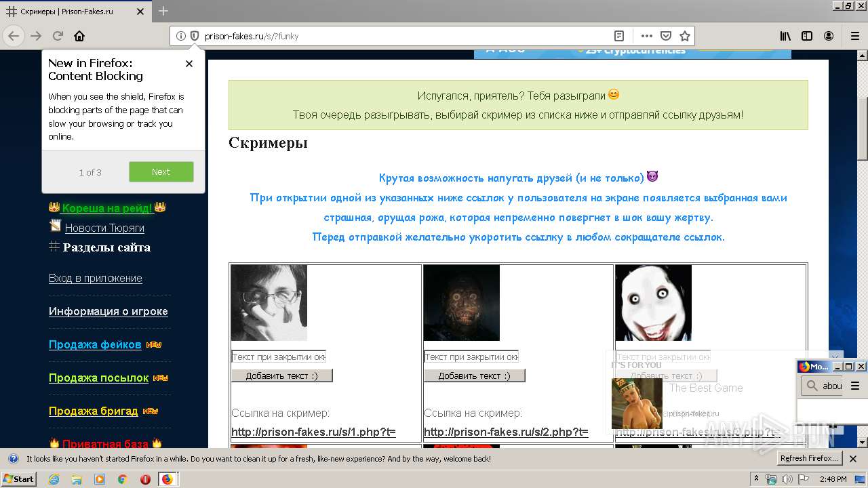Click the ad popup thumbnail image
The image size is (868, 488).
click(637, 403)
